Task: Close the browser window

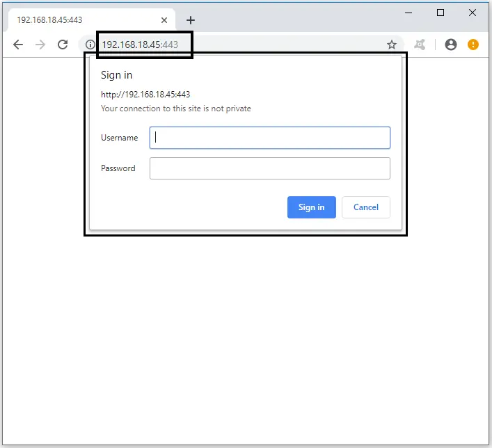Action: (x=473, y=13)
